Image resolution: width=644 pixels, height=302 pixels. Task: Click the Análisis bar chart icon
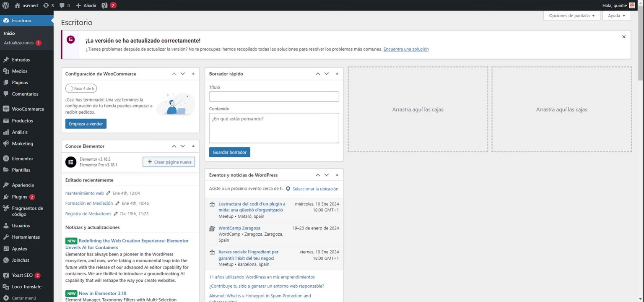click(x=6, y=132)
